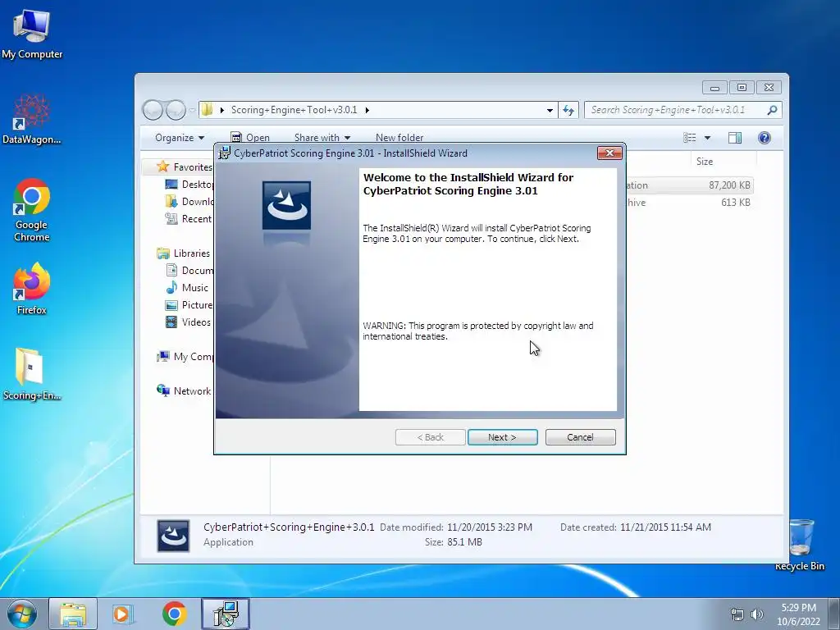Open Explorer help question icon
The height and width of the screenshot is (630, 840).
pyautogui.click(x=765, y=138)
